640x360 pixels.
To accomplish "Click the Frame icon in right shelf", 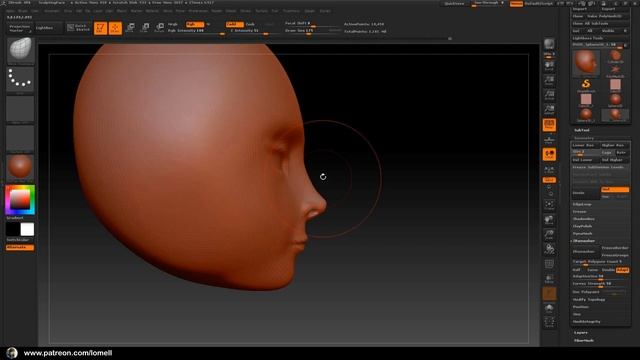I will tap(549, 205).
